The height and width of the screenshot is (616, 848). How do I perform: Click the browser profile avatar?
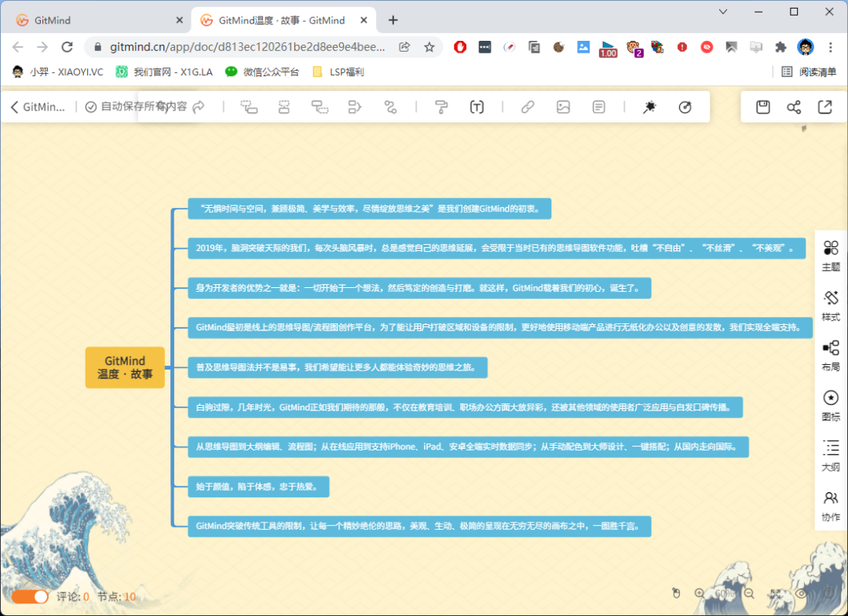[x=806, y=47]
